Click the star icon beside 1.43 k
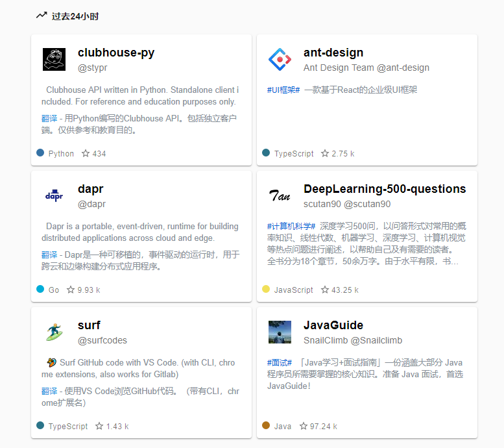 [x=99, y=426]
